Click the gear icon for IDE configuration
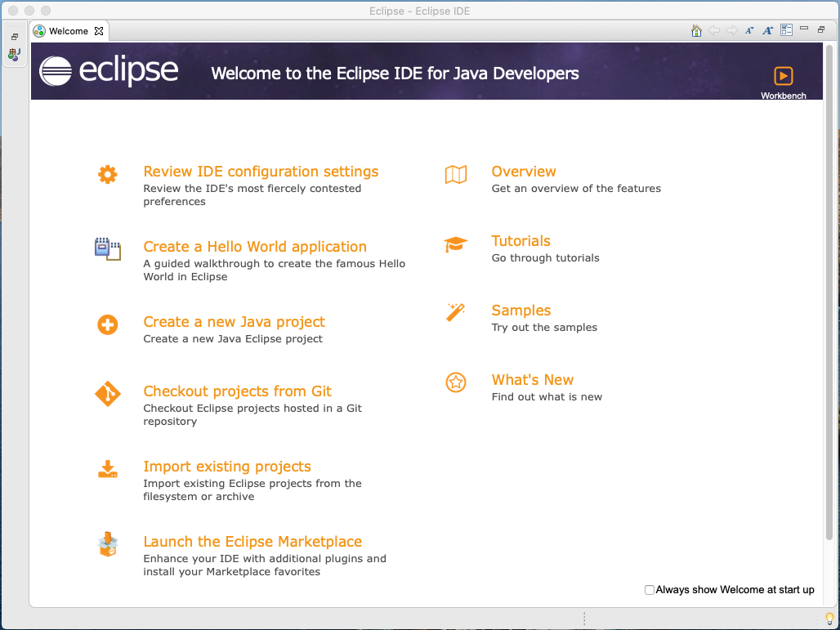This screenshot has height=630, width=840. (x=108, y=175)
